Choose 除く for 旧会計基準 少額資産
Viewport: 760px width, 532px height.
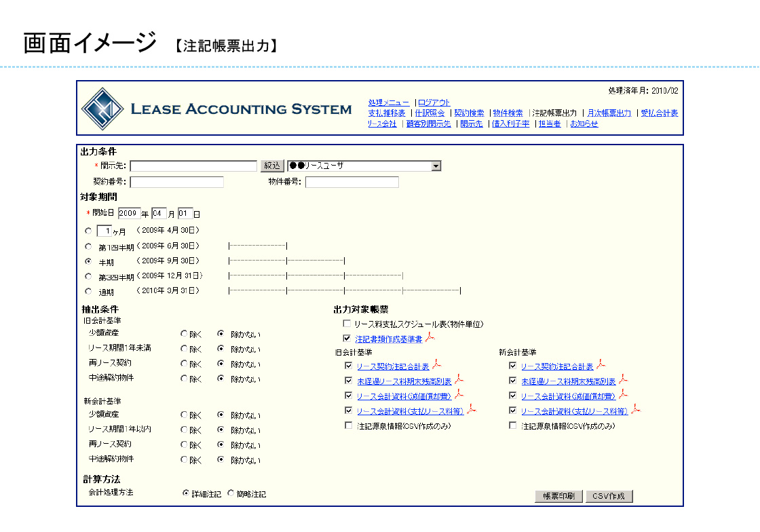(x=184, y=333)
